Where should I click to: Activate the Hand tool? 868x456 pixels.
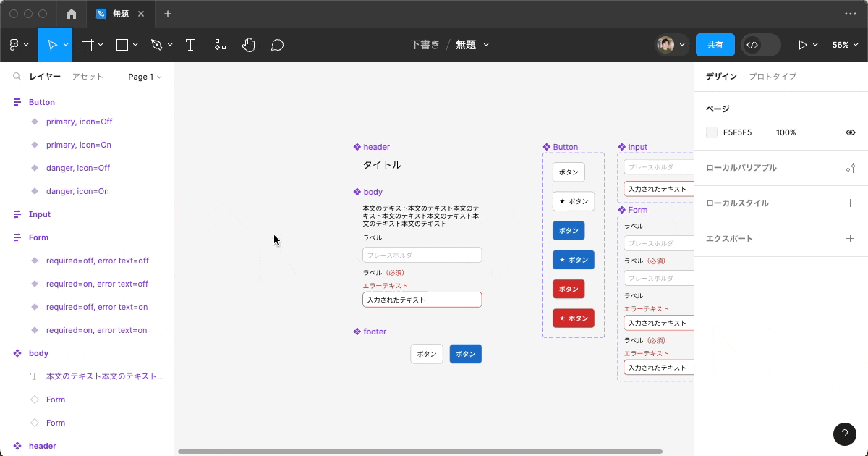pos(249,45)
